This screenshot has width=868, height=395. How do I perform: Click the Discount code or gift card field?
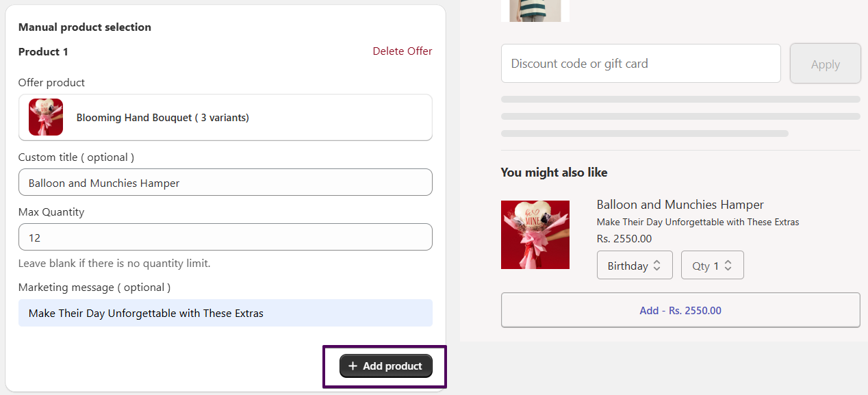coord(641,64)
